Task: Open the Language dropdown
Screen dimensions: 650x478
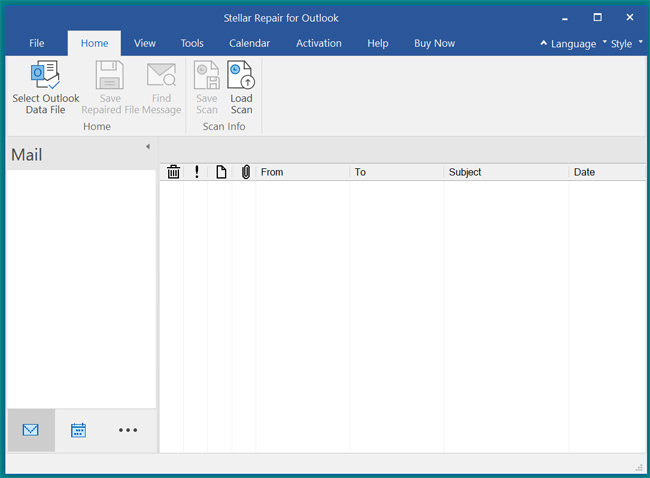Action: point(579,44)
